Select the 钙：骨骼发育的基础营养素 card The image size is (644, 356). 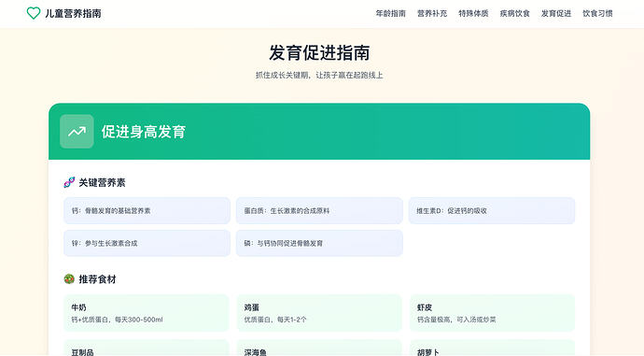click(147, 211)
